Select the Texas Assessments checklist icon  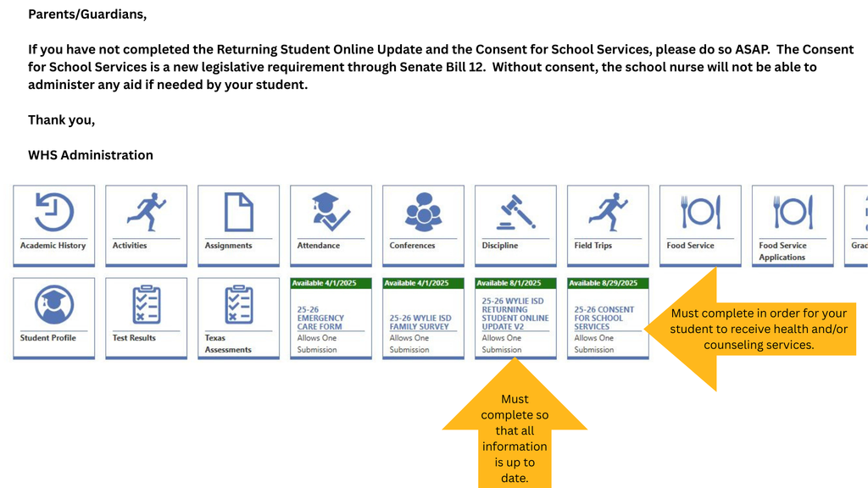238,305
